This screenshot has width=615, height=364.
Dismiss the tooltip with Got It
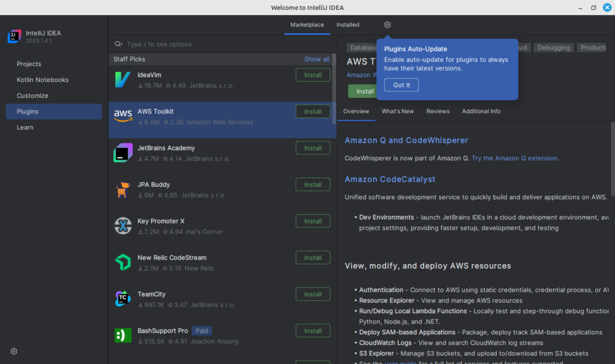tap(401, 85)
